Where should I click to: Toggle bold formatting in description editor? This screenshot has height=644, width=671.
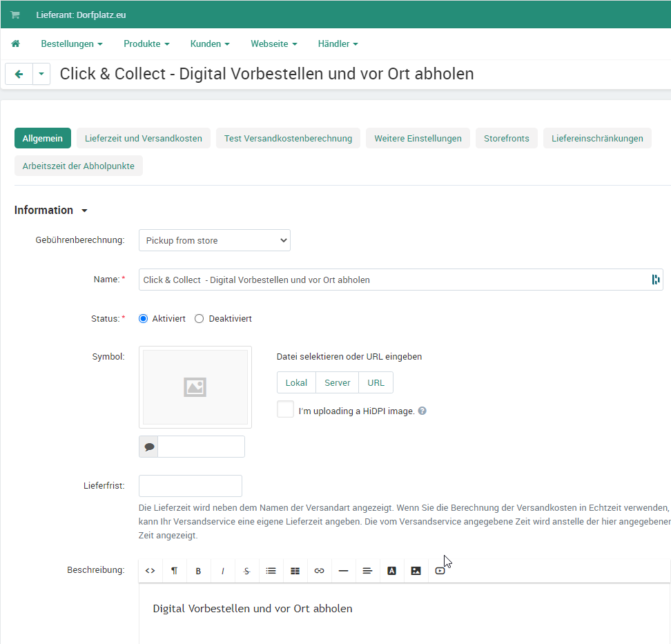point(198,571)
